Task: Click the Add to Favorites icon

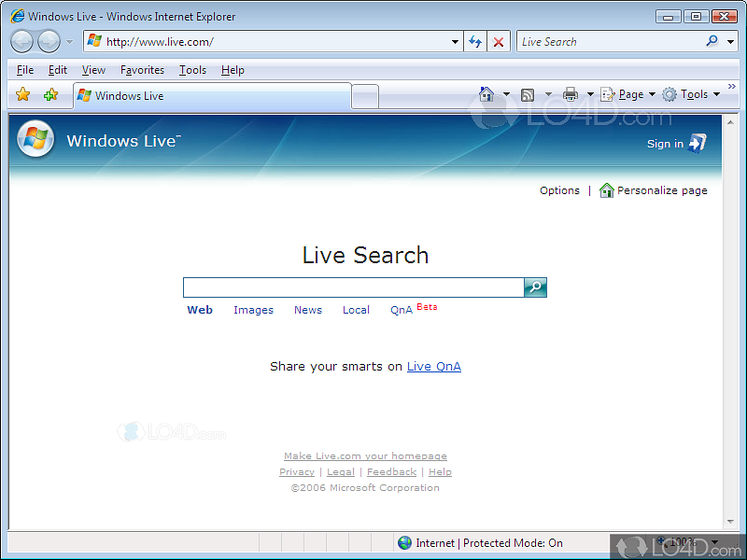Action: click(x=50, y=94)
